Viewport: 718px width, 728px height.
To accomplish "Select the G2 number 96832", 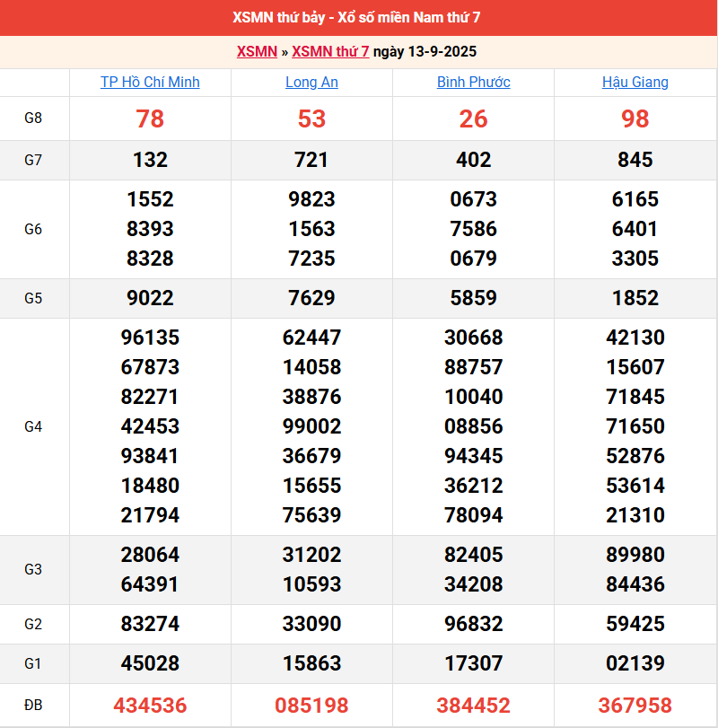I will pyautogui.click(x=473, y=624).
